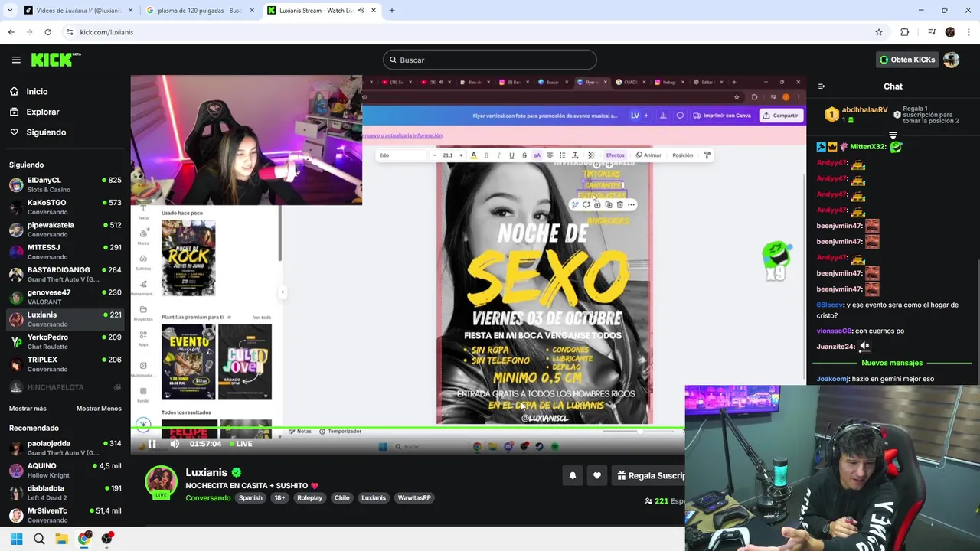
Task: Open the MittenX32 chat username
Action: coord(867,146)
